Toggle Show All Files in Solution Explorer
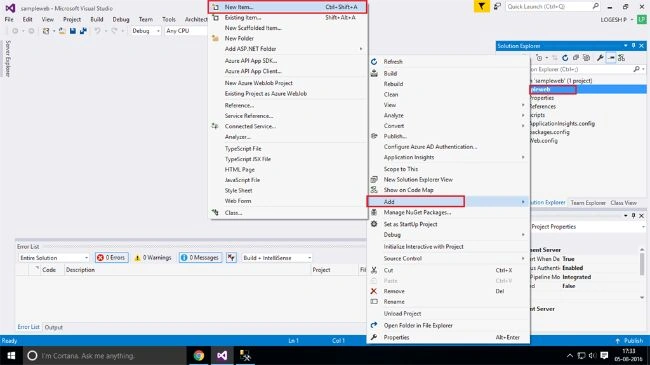This screenshot has width=650, height=365. click(587, 58)
